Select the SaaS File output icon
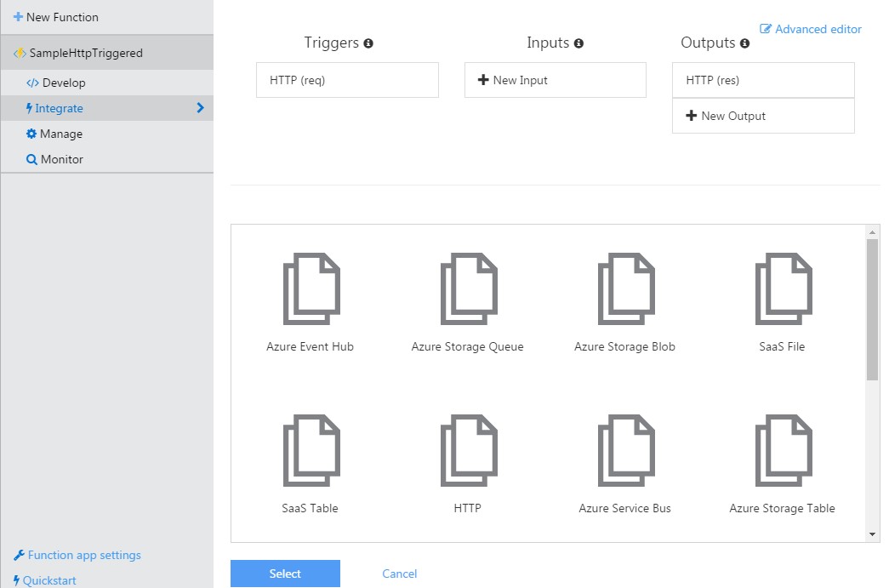The width and height of the screenshot is (889, 588). point(784,288)
